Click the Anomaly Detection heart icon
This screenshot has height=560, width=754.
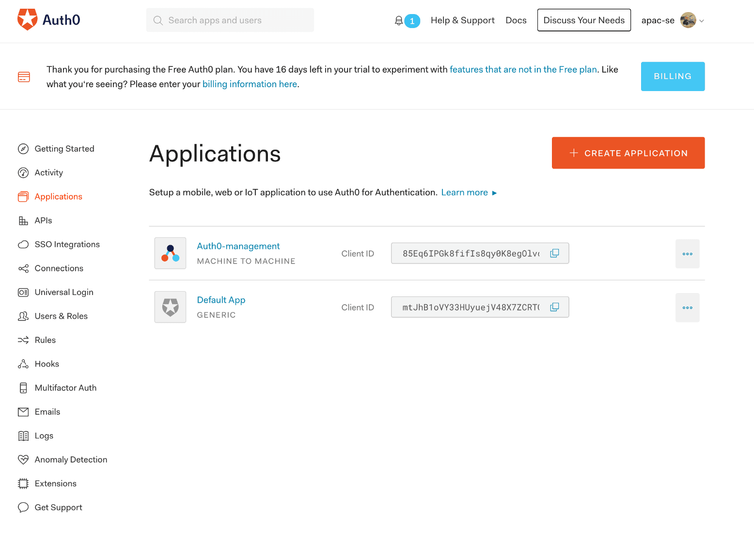tap(23, 460)
